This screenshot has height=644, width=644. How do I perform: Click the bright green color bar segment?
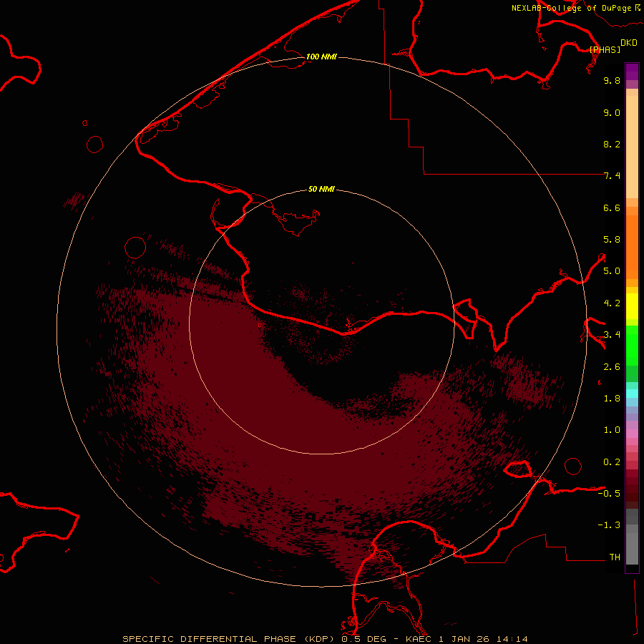[632, 346]
